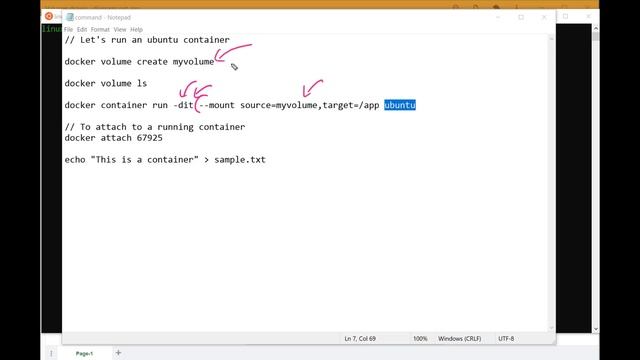Click the background window's scrollbar up arrow
Viewport: 640px width, 360px height.
coord(596,28)
